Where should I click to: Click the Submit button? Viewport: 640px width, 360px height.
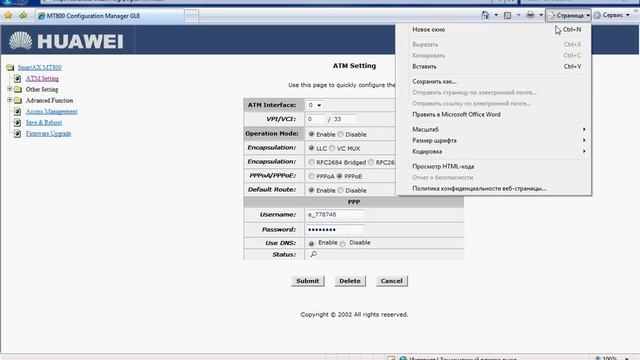(308, 281)
